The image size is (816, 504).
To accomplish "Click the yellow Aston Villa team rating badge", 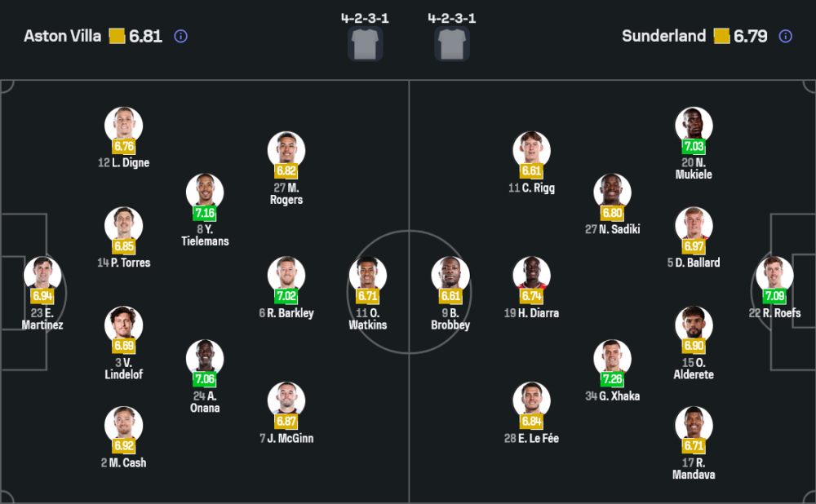I will 117,36.
